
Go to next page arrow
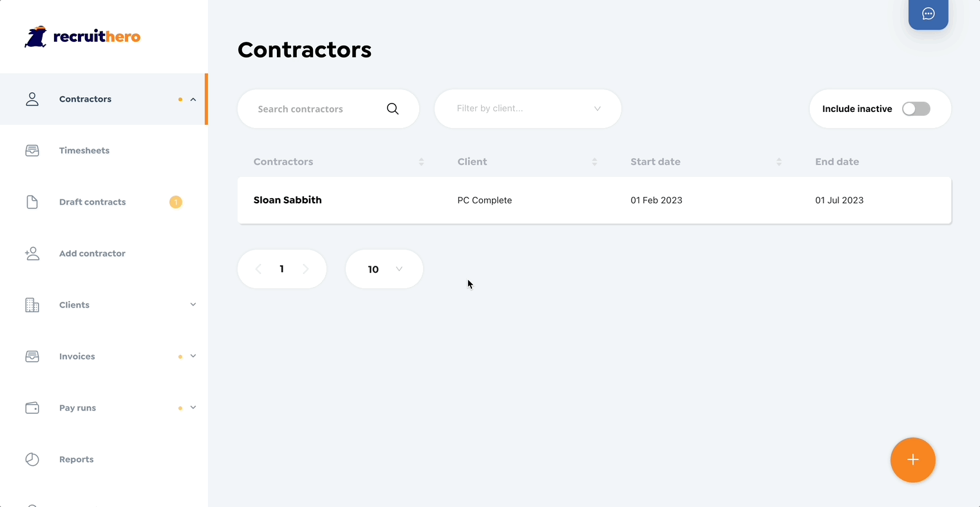[306, 269]
